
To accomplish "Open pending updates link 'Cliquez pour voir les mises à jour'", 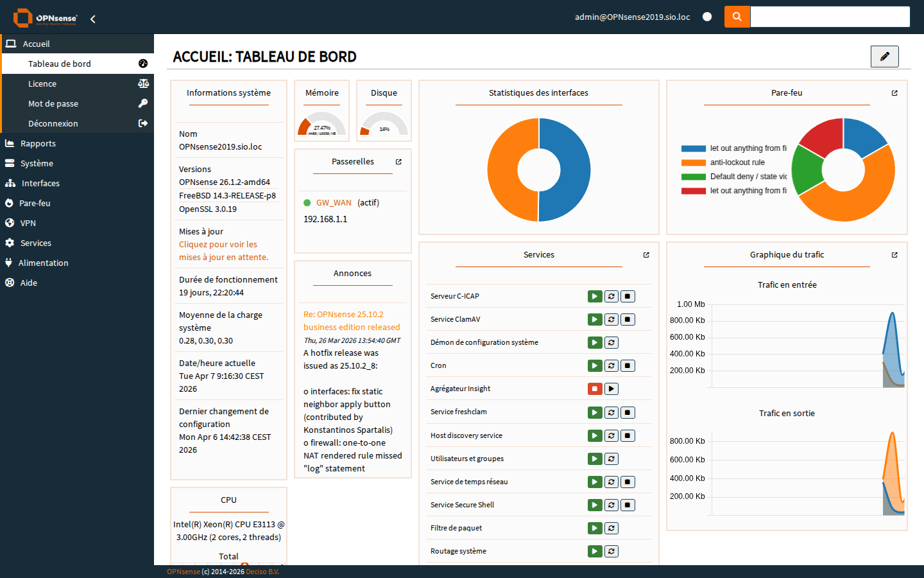I will click(223, 250).
